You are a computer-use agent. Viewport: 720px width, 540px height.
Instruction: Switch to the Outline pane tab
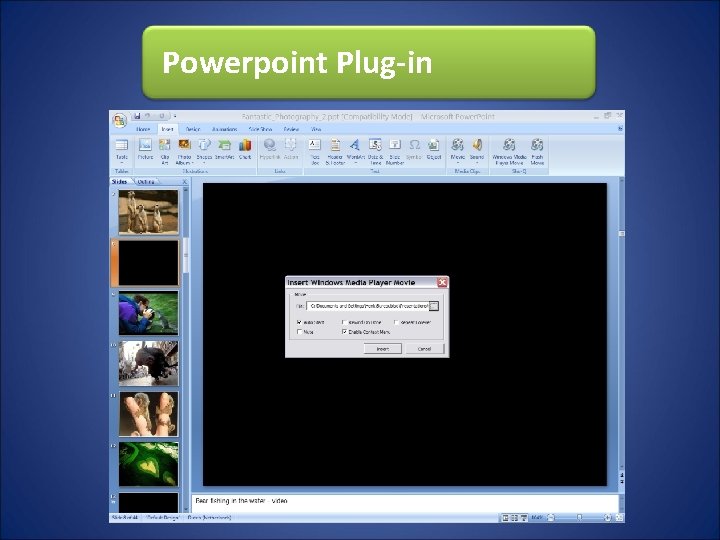point(146,182)
